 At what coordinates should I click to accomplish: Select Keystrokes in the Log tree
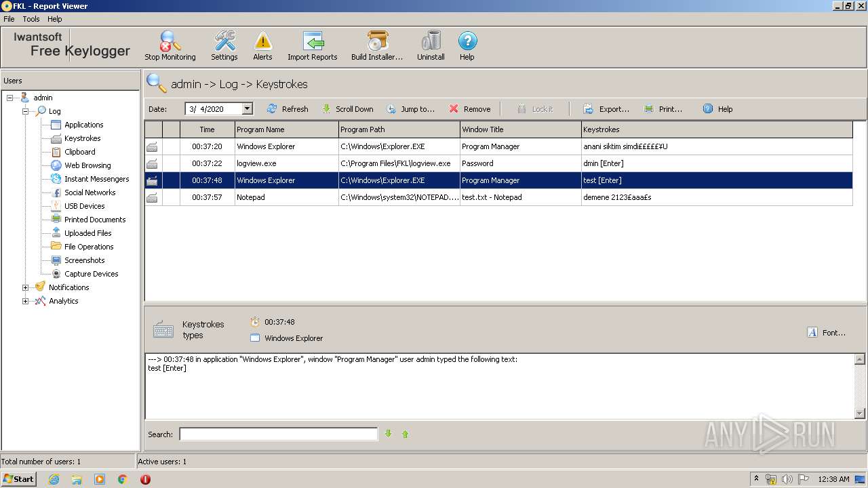pyautogui.click(x=82, y=138)
